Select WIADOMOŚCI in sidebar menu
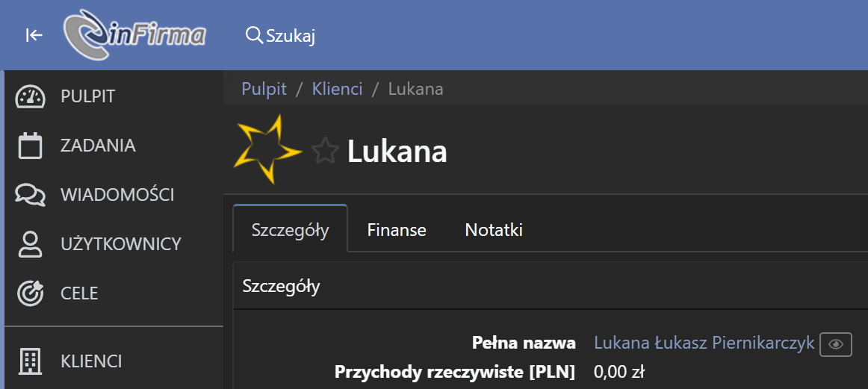Image resolution: width=868 pixels, height=389 pixels. [117, 196]
